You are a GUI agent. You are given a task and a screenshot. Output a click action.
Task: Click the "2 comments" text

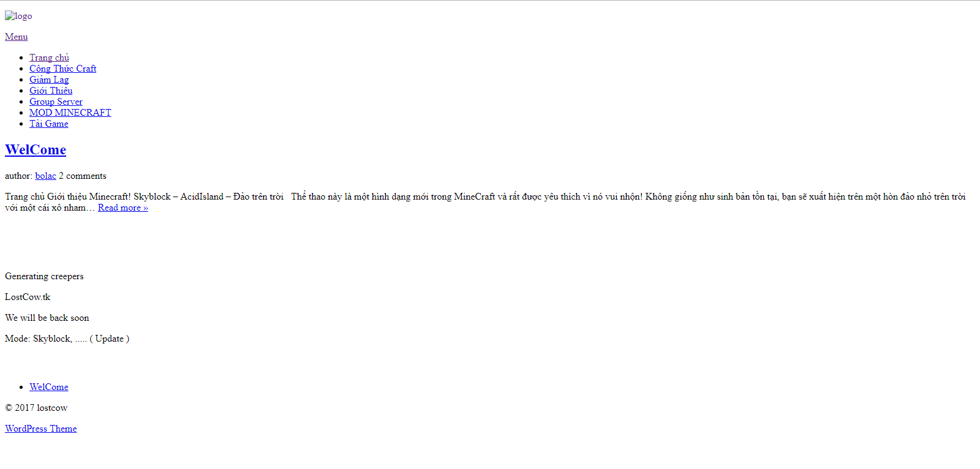83,176
